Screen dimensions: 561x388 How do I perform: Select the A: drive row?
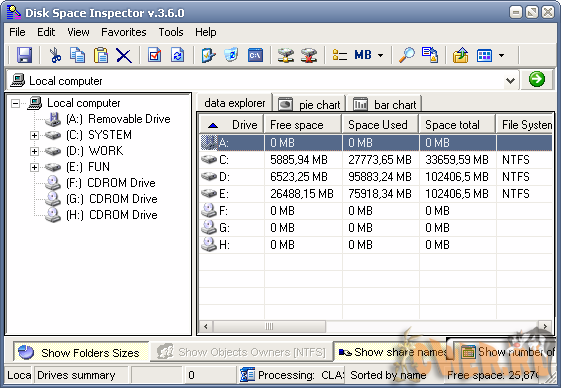376,143
